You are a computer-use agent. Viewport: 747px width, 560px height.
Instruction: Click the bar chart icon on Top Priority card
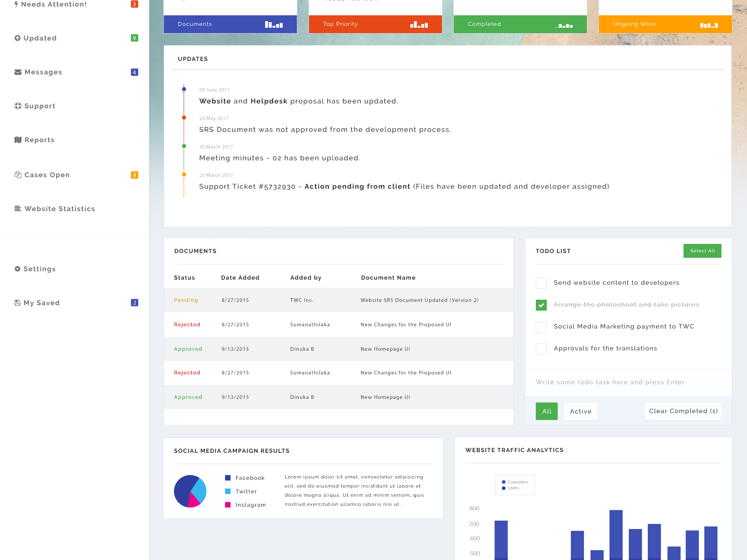point(419,24)
